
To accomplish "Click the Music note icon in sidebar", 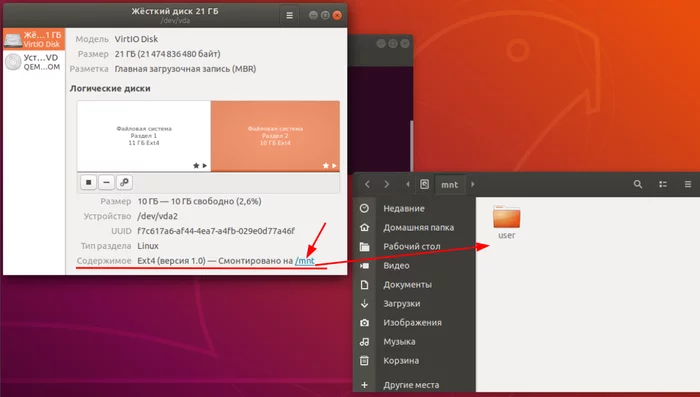I will 364,342.
